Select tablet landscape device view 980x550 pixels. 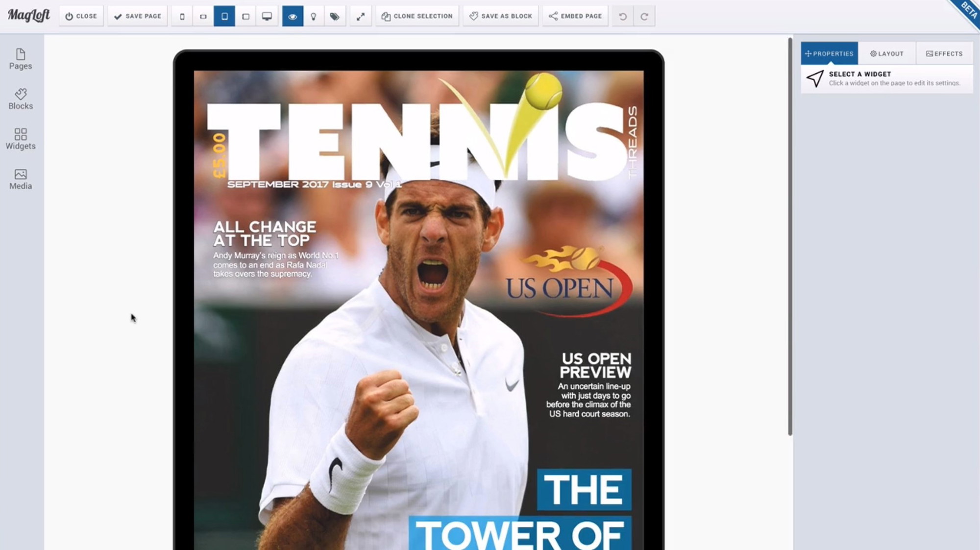tap(245, 16)
